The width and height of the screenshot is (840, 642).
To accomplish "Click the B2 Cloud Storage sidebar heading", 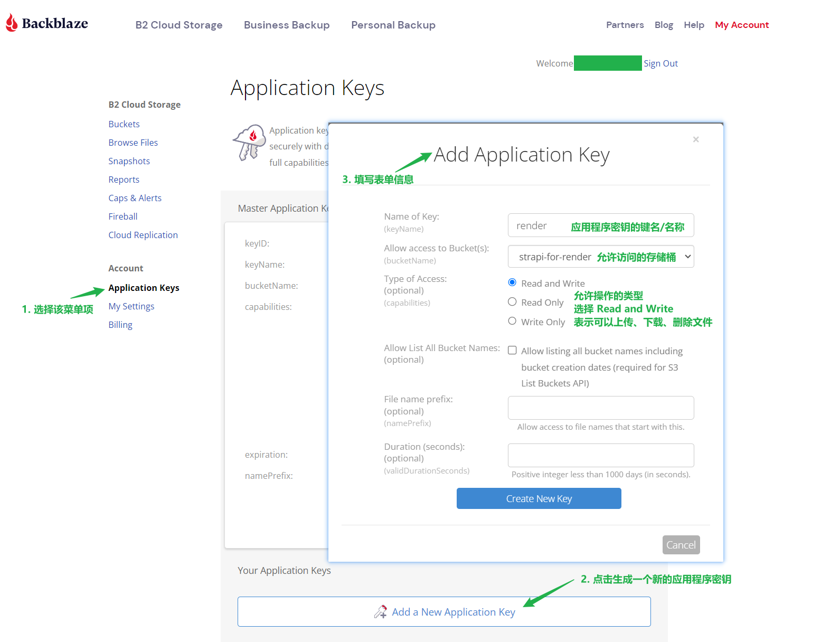I will (145, 105).
